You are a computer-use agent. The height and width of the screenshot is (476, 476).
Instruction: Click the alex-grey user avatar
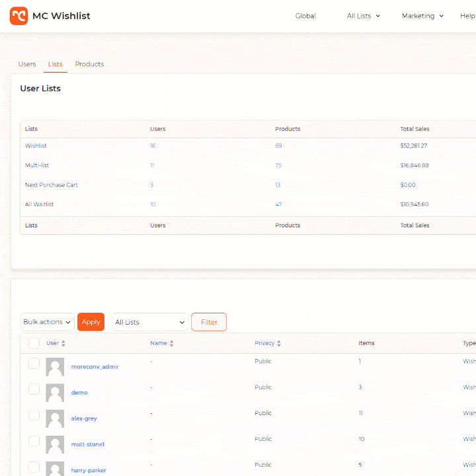point(55,418)
